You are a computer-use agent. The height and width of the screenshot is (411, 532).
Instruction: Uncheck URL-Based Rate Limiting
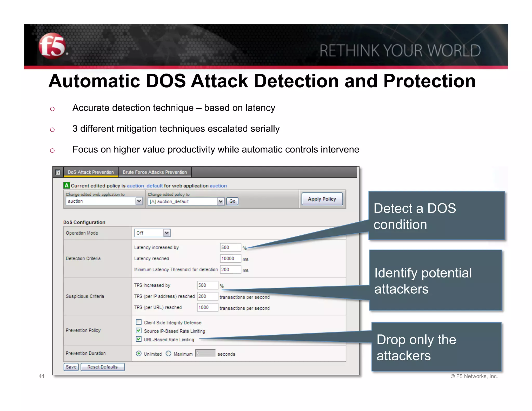click(x=139, y=339)
